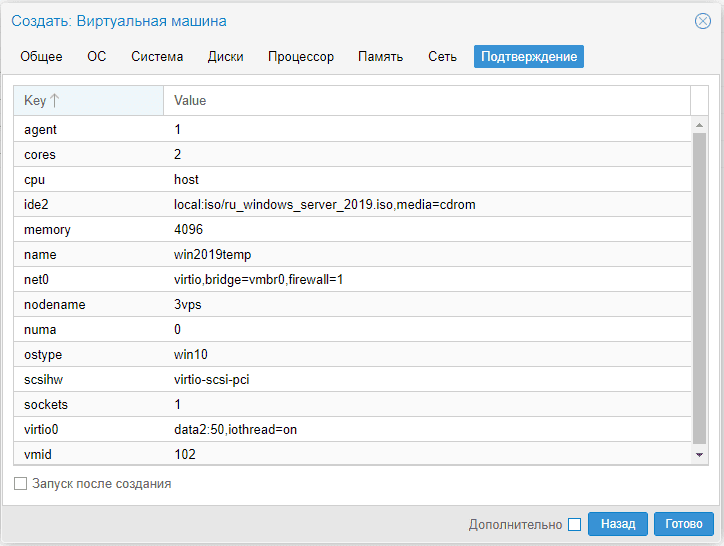Go to the Система tab
Image resolution: width=724 pixels, height=546 pixels.
click(157, 56)
